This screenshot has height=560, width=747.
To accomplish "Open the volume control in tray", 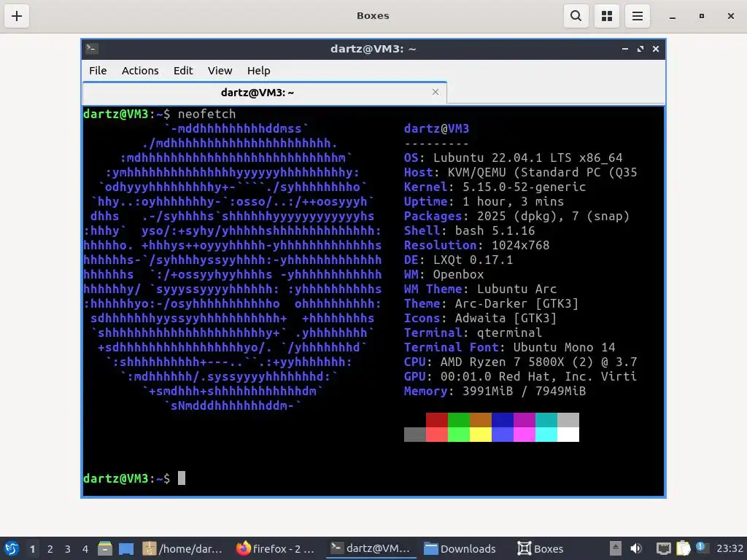I will (x=636, y=548).
